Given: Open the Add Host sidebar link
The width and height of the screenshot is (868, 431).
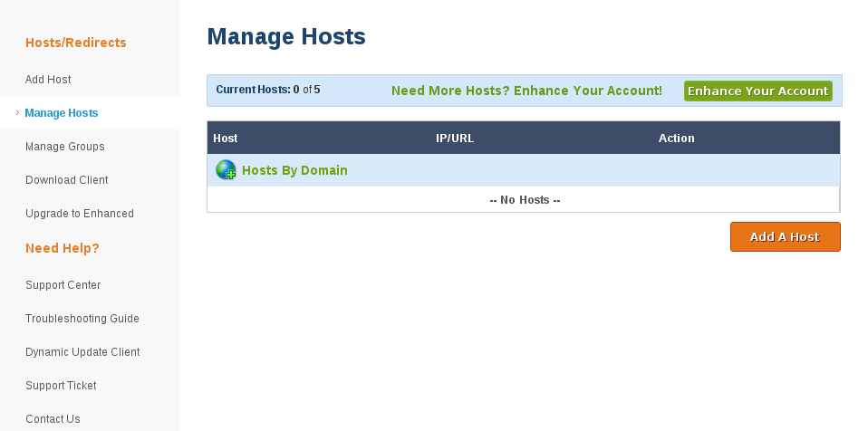Looking at the screenshot, I should coord(48,80).
